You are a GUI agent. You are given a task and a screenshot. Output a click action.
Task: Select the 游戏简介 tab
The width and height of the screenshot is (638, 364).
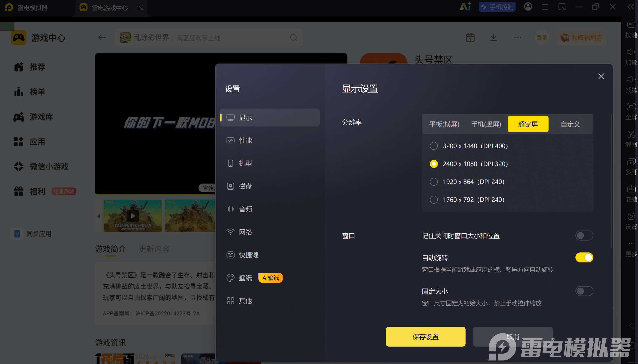[110, 249]
